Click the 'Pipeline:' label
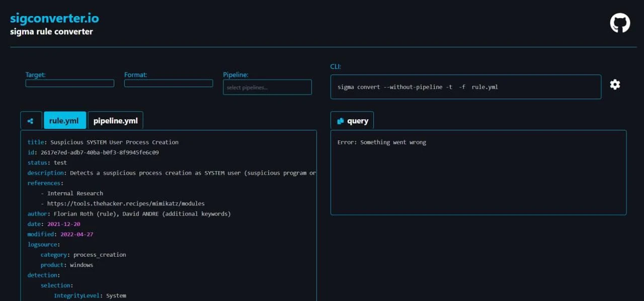The height and width of the screenshot is (301, 644). (236, 74)
